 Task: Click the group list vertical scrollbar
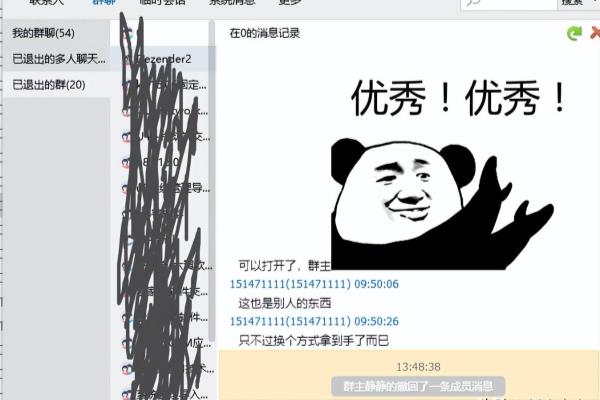212,180
